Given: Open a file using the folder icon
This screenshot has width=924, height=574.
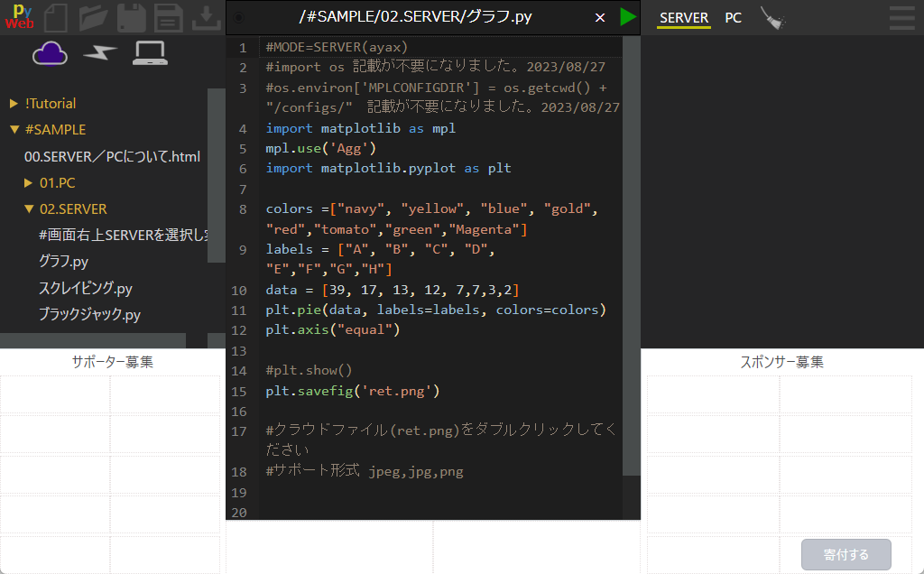Looking at the screenshot, I should click(x=93, y=17).
